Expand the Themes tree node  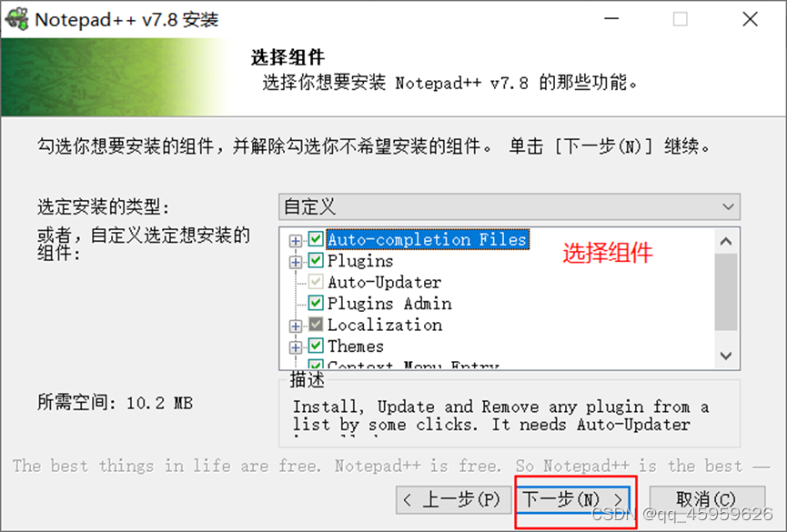pos(295,347)
